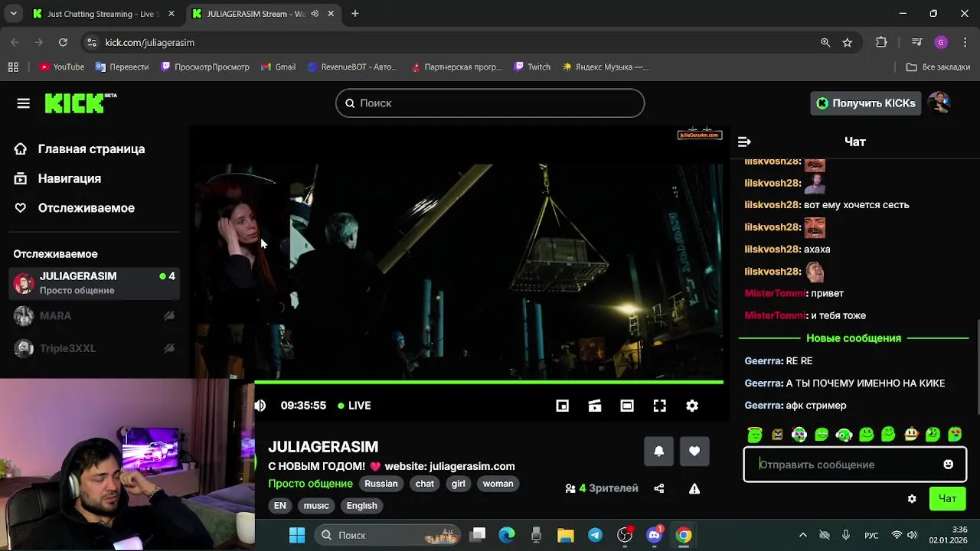Click the viewers count Зрителей
Image resolution: width=980 pixels, height=551 pixels.
602,488
